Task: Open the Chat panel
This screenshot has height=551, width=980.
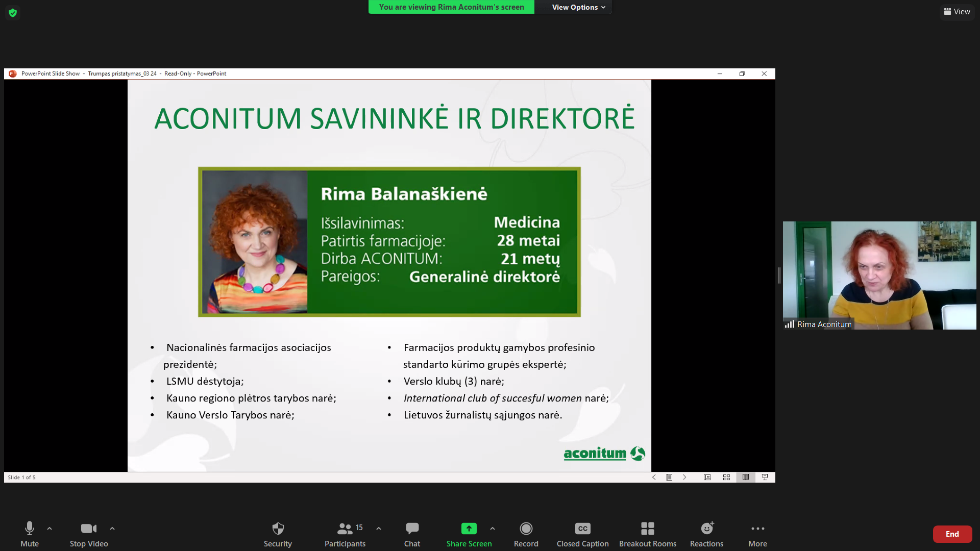Action: [x=412, y=534]
